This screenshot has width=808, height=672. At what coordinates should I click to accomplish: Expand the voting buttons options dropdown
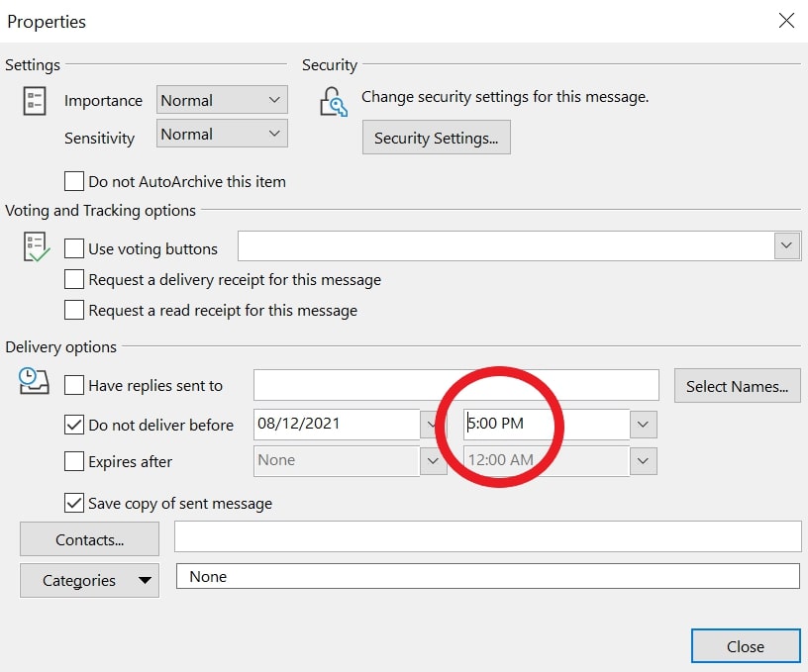coord(787,246)
